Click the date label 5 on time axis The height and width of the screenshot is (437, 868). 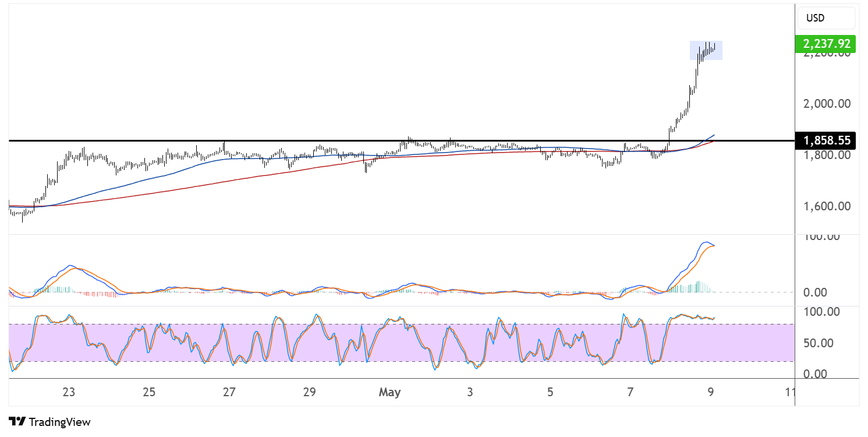(x=550, y=392)
